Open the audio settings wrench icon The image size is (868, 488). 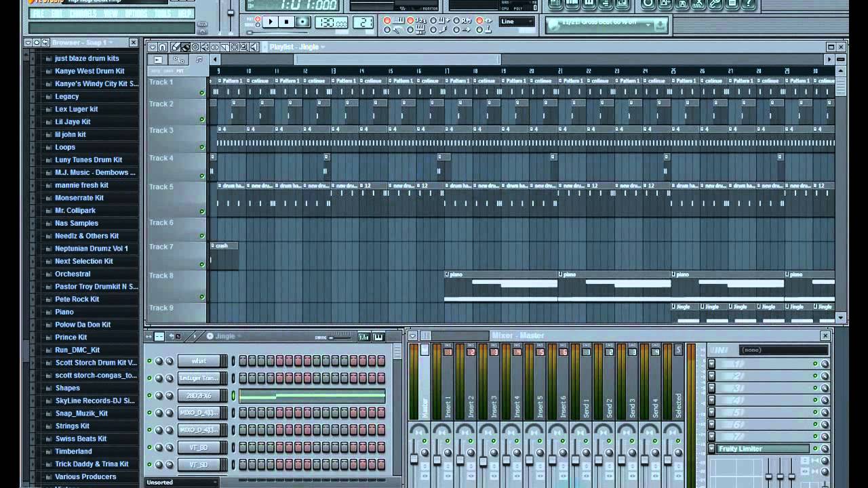click(715, 3)
